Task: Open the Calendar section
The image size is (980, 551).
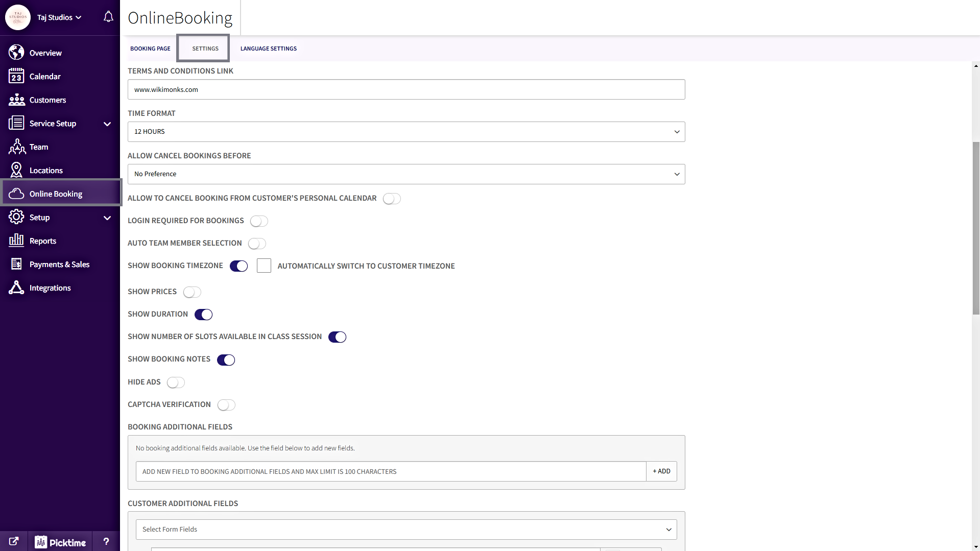Action: (46, 76)
